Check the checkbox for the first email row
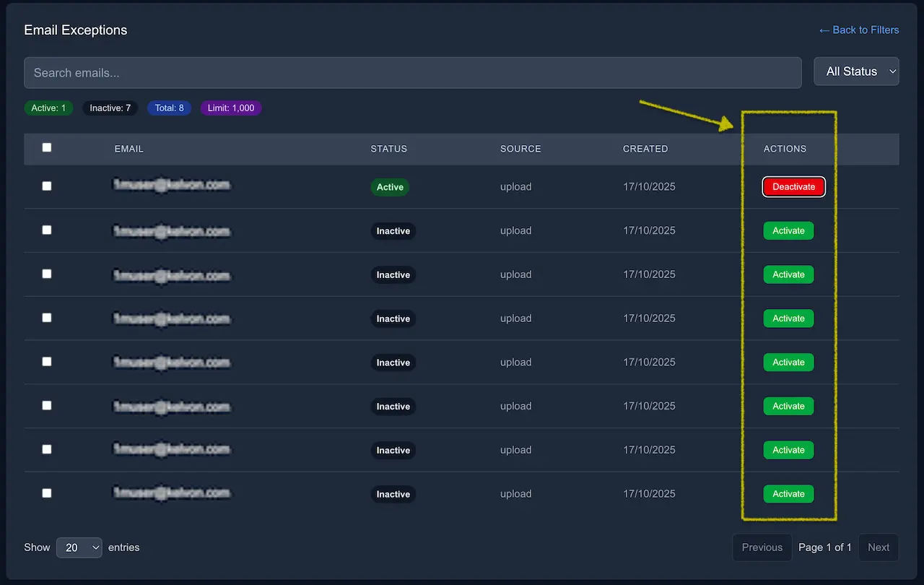This screenshot has width=924, height=585. coord(46,186)
